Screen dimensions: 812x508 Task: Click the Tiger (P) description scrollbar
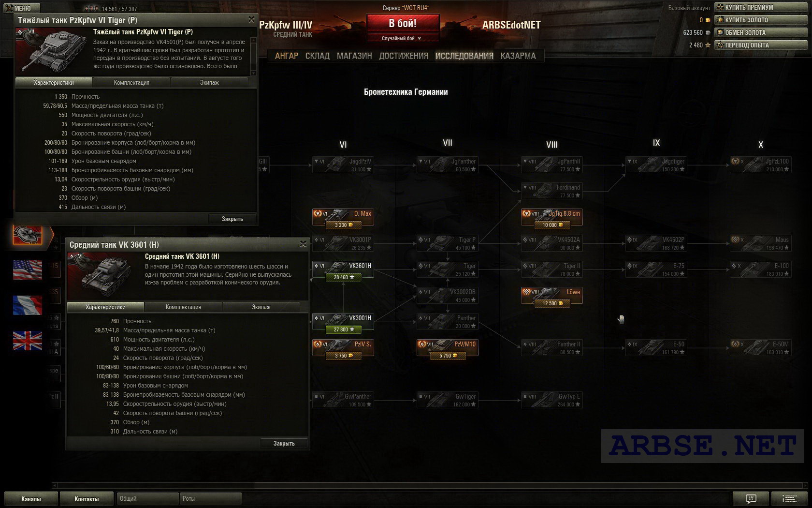(x=253, y=56)
